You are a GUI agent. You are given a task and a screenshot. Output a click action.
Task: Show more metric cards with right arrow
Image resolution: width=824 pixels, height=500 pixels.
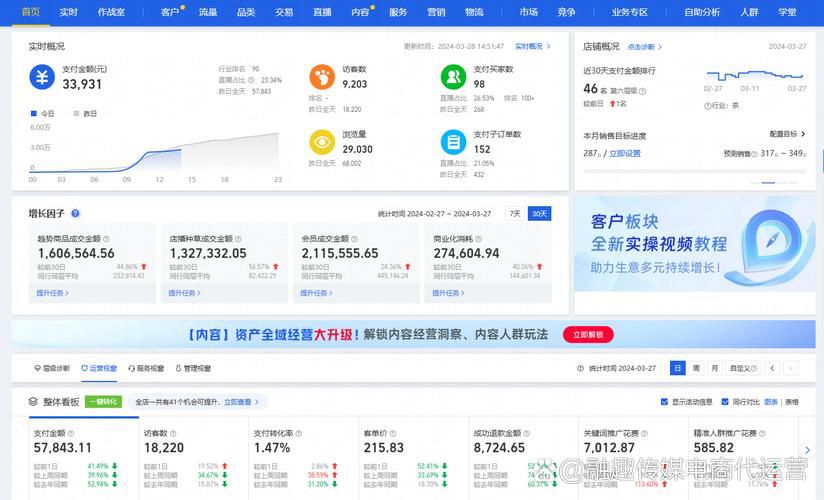pos(808,450)
